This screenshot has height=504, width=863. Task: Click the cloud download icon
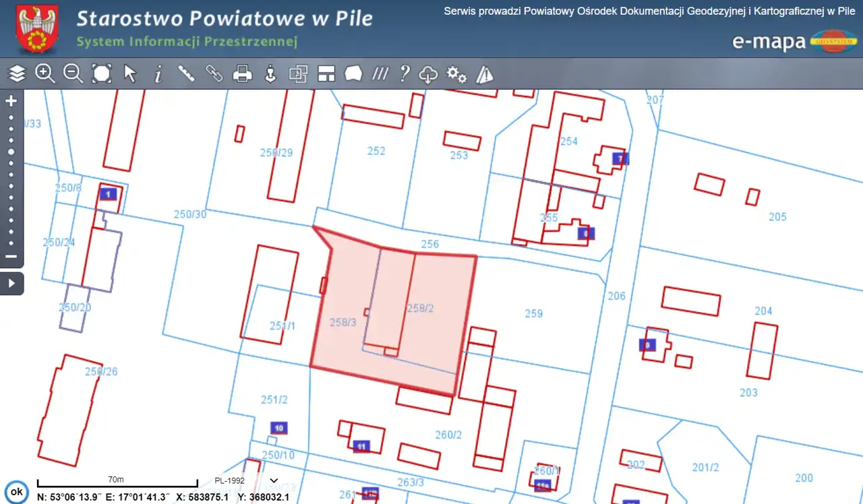(x=429, y=74)
